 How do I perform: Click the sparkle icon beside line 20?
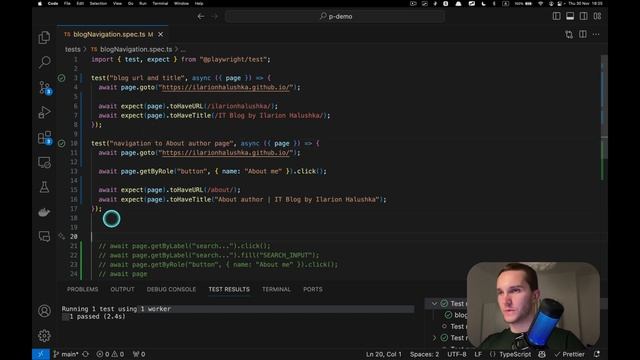pos(61,236)
